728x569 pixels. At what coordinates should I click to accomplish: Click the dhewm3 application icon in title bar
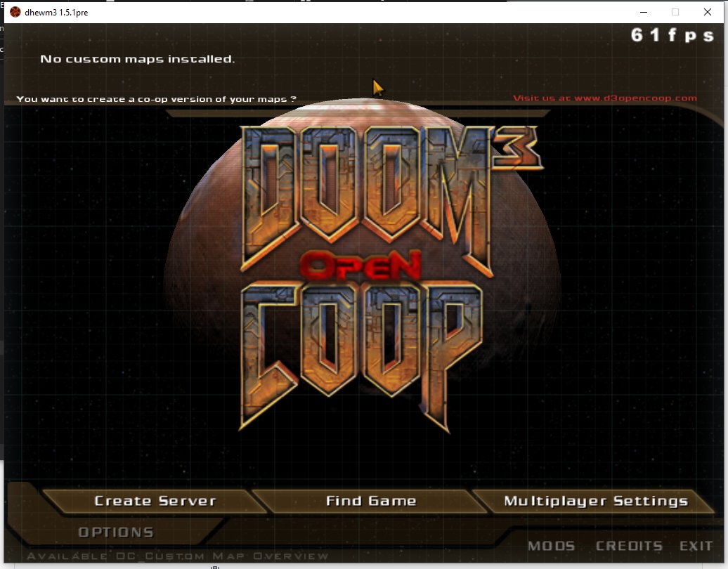(x=15, y=12)
